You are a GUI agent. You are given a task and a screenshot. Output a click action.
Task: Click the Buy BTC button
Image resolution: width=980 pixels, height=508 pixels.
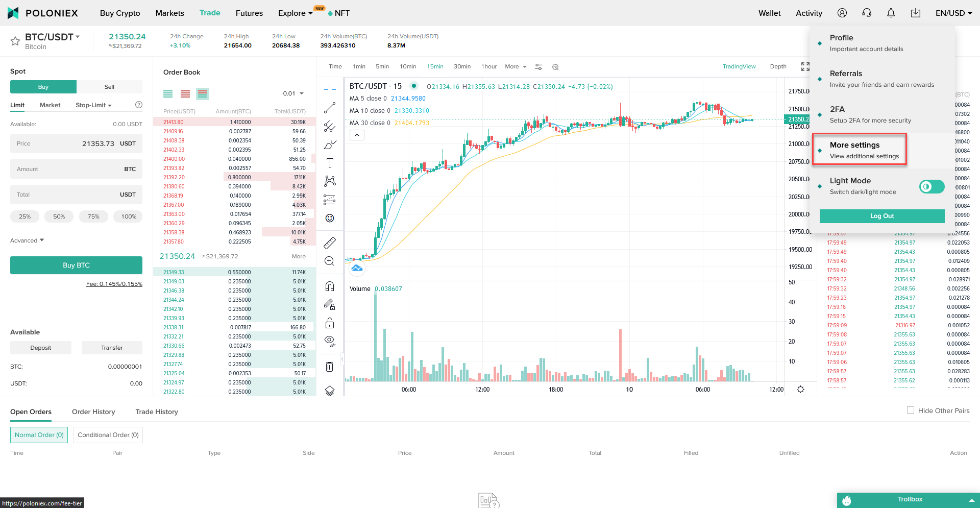[x=76, y=265]
